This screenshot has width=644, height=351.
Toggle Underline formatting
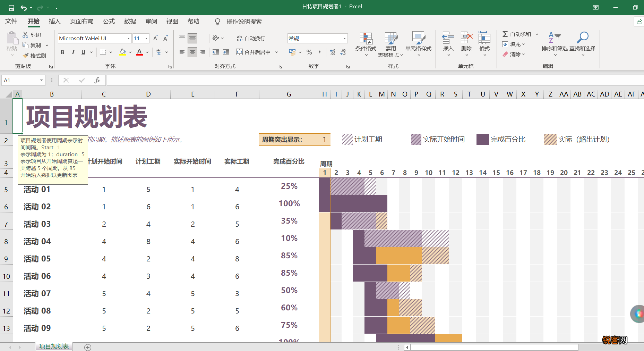(83, 52)
